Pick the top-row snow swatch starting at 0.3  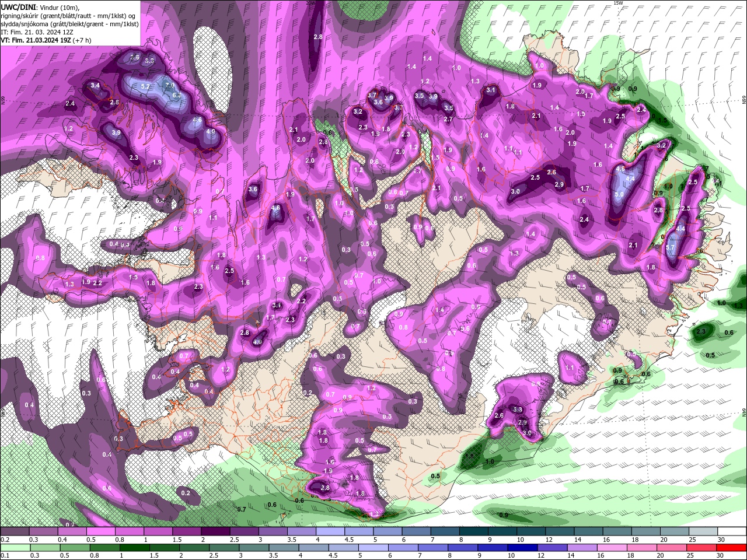(44, 531)
